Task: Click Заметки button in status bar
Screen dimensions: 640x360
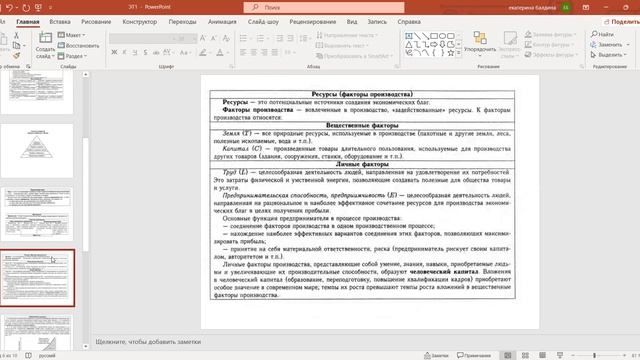Action: [436, 356]
